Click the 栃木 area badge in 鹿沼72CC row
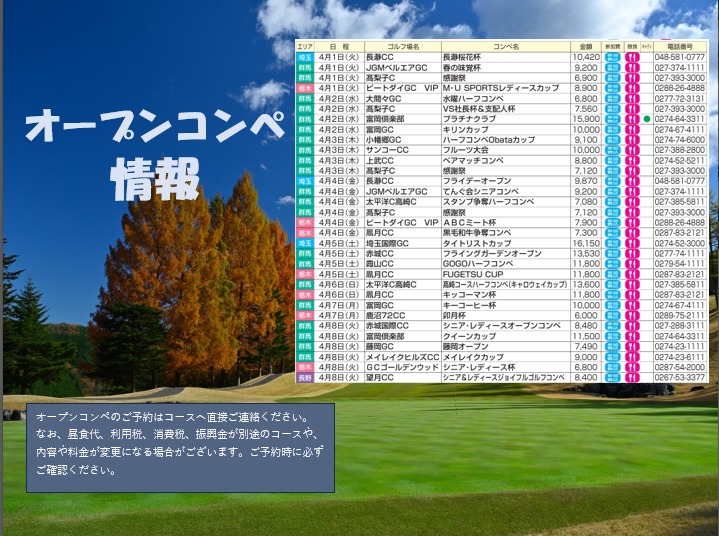This screenshot has width=719, height=536. tap(305, 315)
